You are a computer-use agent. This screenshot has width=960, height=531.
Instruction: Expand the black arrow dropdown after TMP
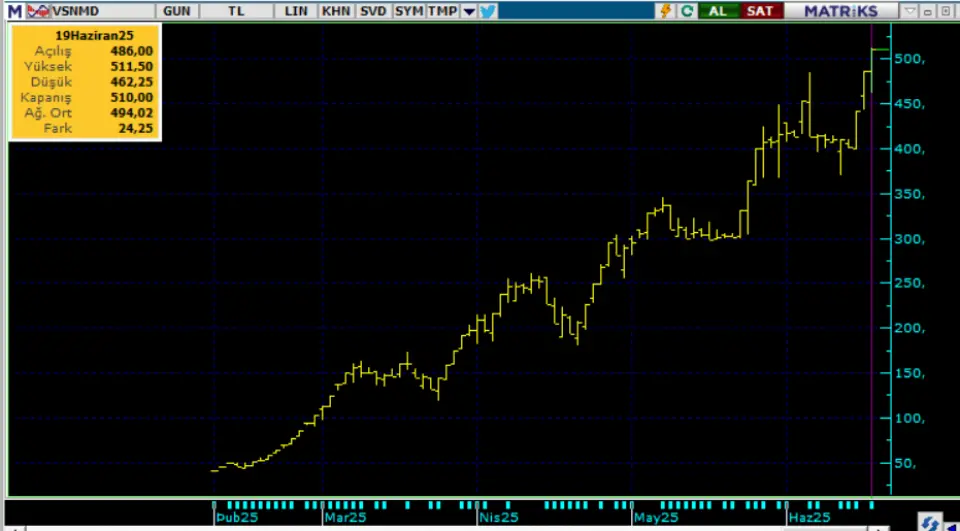click(x=469, y=12)
